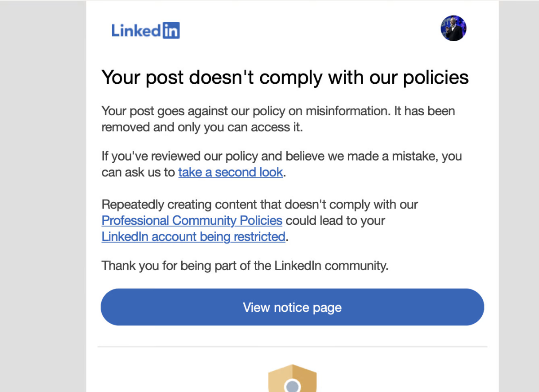
Task: Click the gold shield icon below the divider
Action: pyautogui.click(x=292, y=378)
